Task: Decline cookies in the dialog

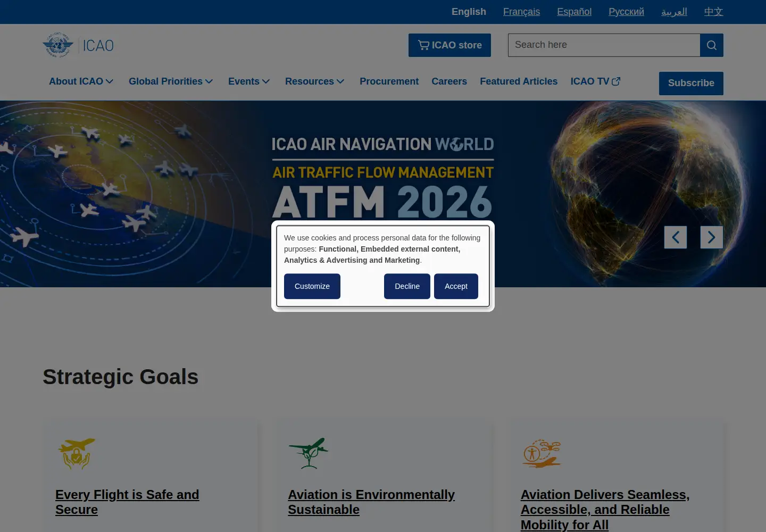Action: coord(407,286)
